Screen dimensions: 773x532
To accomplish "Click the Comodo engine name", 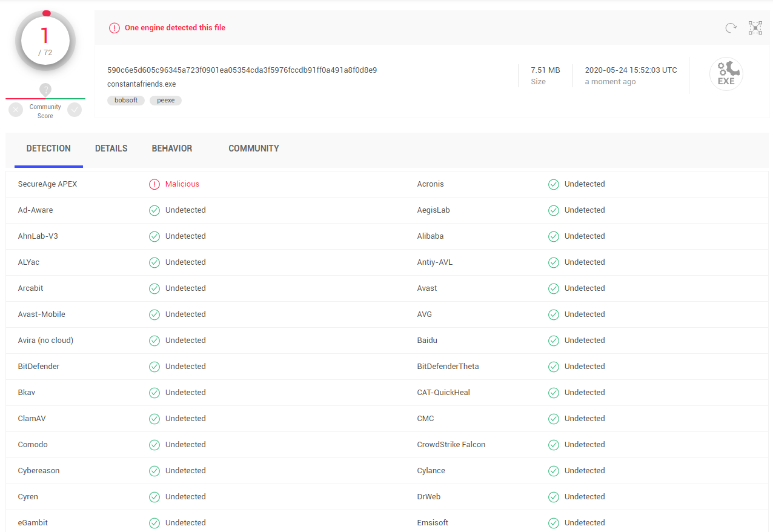I will coord(33,445).
